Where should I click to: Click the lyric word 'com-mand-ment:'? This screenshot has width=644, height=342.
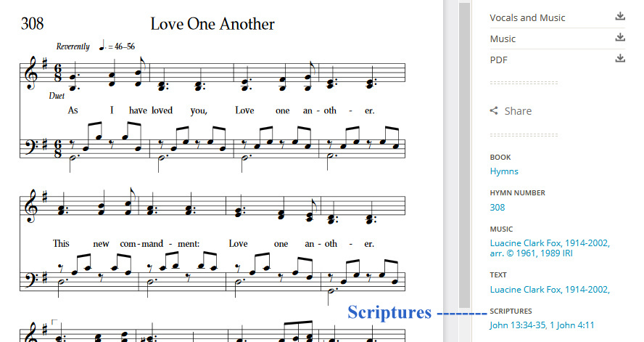[x=160, y=244]
